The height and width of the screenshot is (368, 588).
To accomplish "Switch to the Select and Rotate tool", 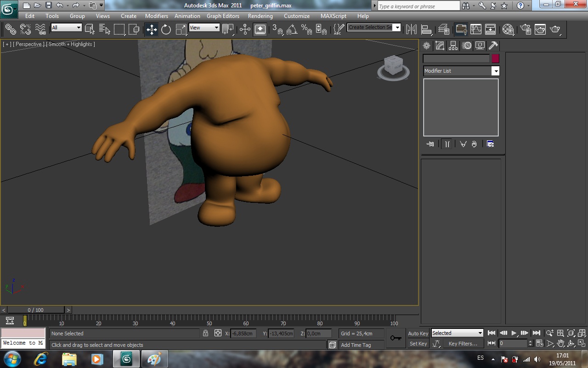I will pyautogui.click(x=166, y=29).
